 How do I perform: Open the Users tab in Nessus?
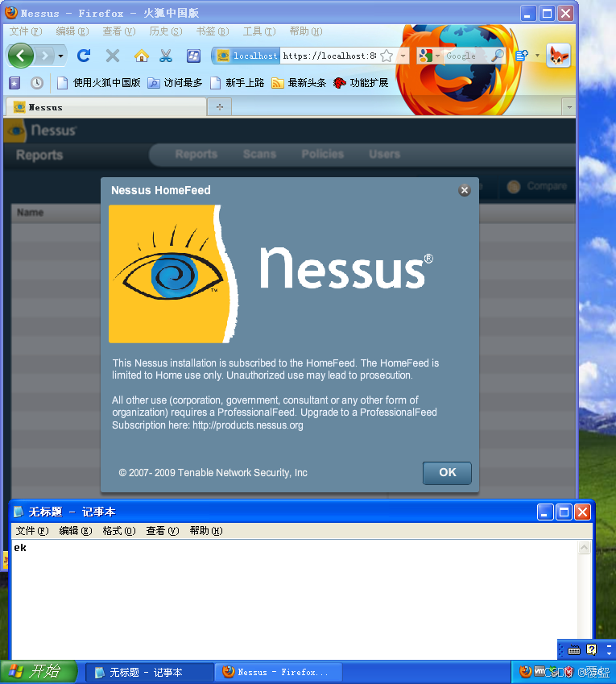click(x=384, y=154)
